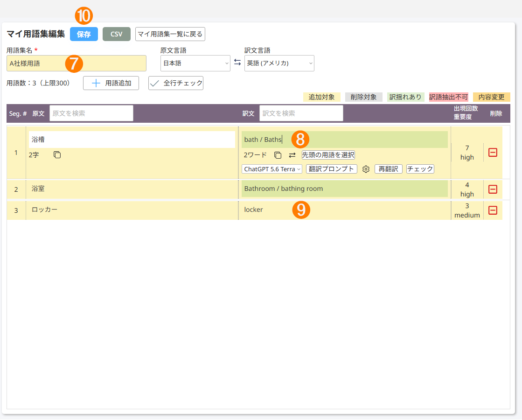Click the チェック button in row 1
The height and width of the screenshot is (420, 522).
[420, 169]
